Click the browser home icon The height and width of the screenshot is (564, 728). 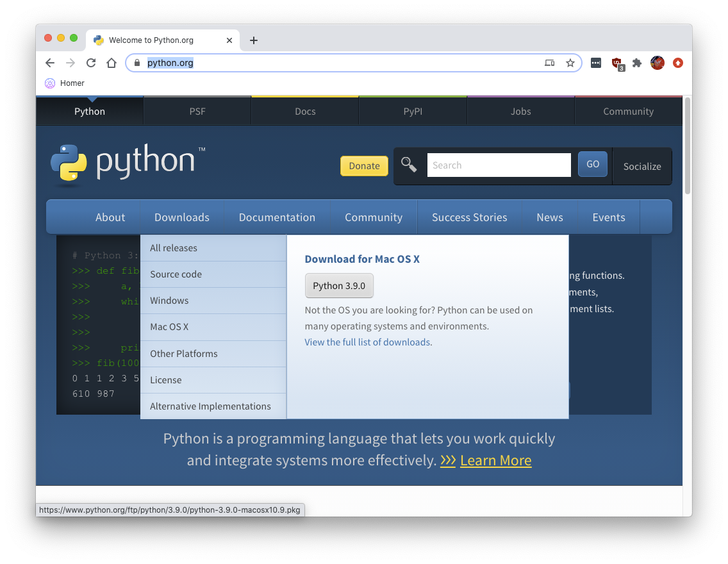[112, 63]
